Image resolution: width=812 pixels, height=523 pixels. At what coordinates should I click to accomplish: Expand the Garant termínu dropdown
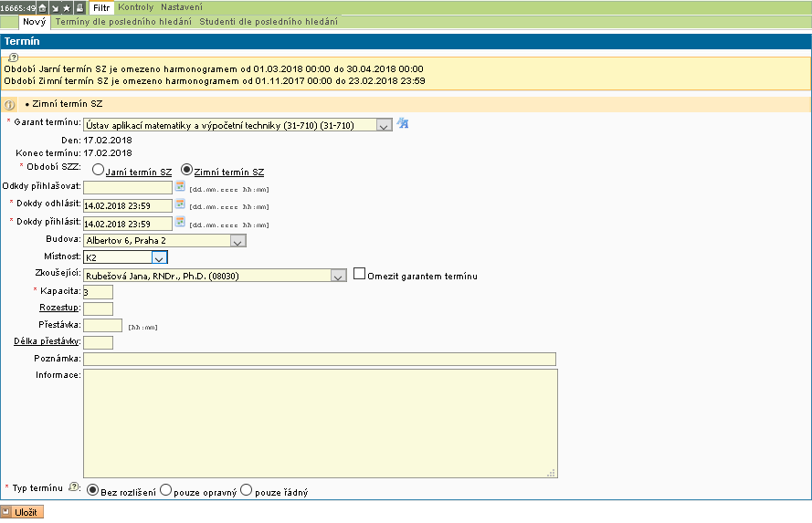384,125
